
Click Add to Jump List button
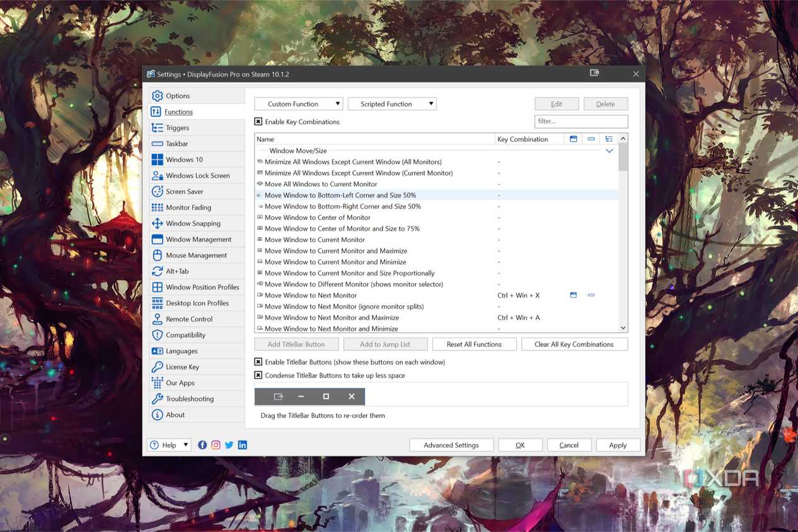point(385,344)
